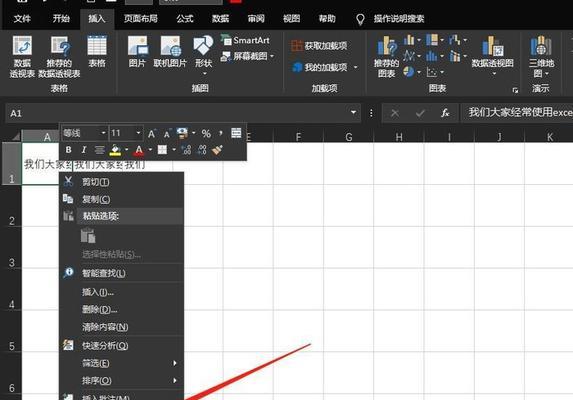Insert a Picture (图片)
Screen dimensions: 573x400
coord(137,52)
